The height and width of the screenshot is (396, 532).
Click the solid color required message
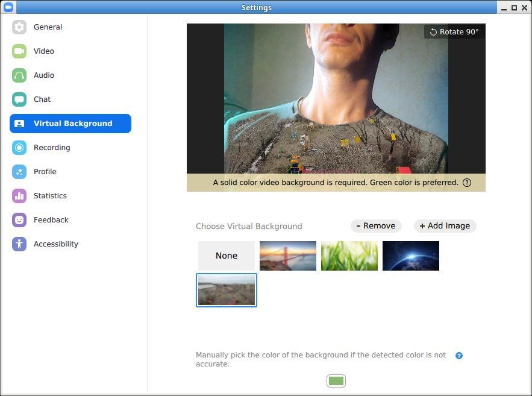[335, 183]
